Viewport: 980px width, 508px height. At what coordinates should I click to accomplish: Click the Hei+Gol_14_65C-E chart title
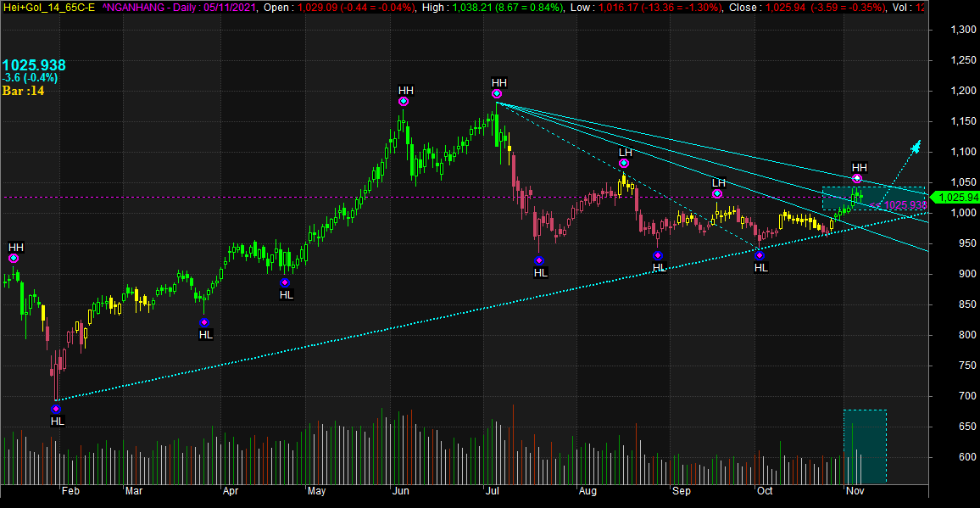point(47,7)
